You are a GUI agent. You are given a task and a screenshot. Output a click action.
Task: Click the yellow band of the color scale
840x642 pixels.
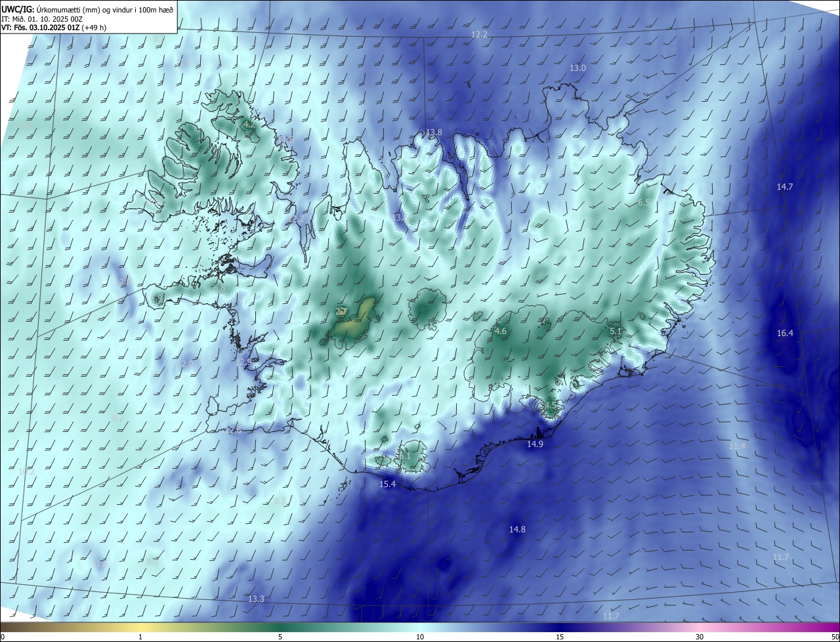click(x=140, y=628)
